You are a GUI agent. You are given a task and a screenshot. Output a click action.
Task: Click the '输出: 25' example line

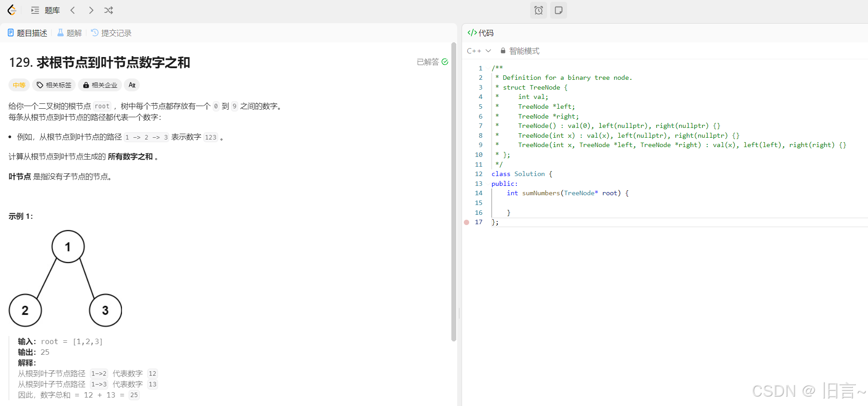[x=34, y=352]
